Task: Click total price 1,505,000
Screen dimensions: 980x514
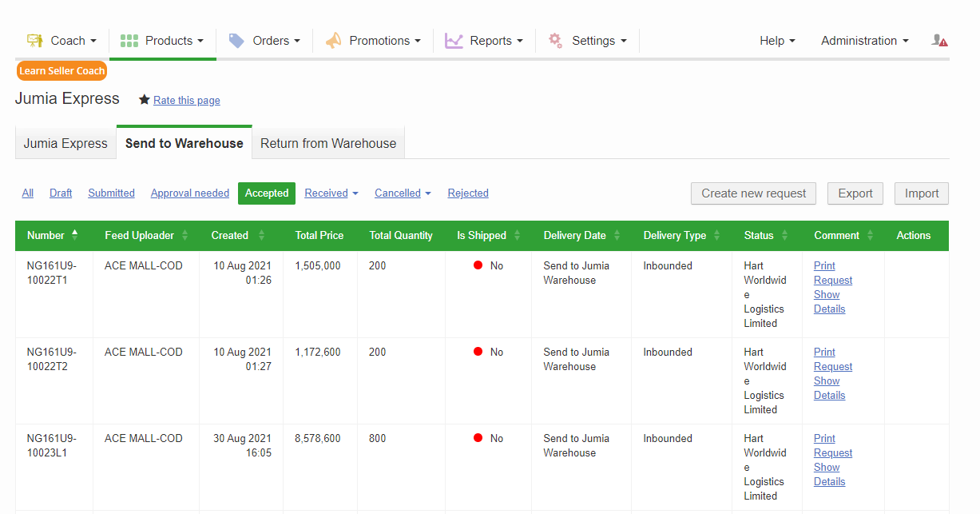Action: [x=318, y=265]
